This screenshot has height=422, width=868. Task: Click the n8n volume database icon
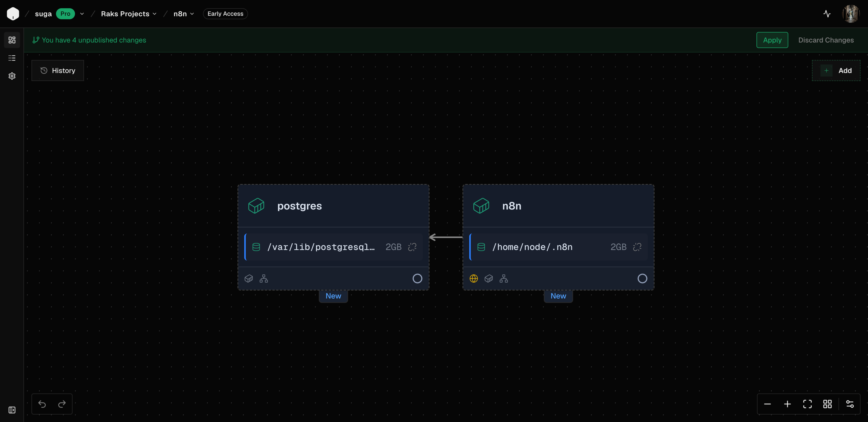[481, 247]
